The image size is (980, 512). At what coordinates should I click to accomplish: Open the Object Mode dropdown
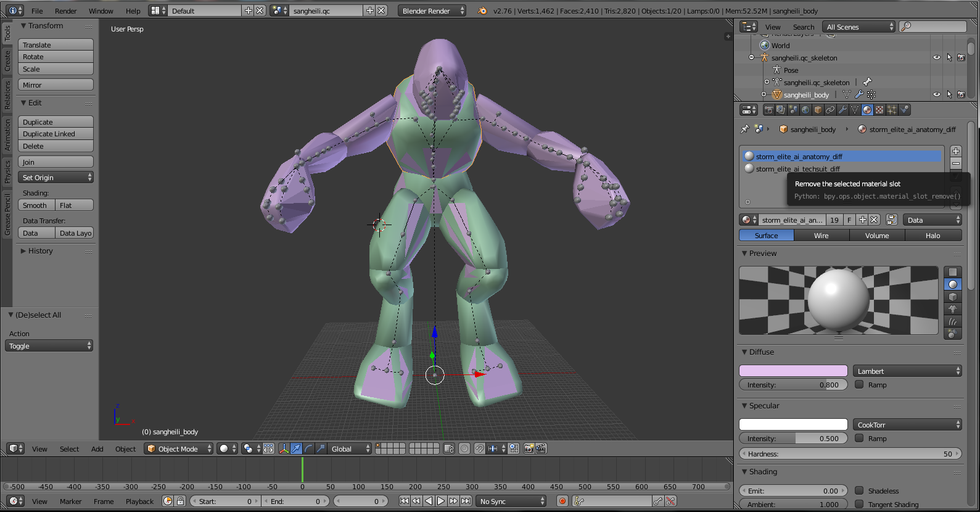pos(178,449)
